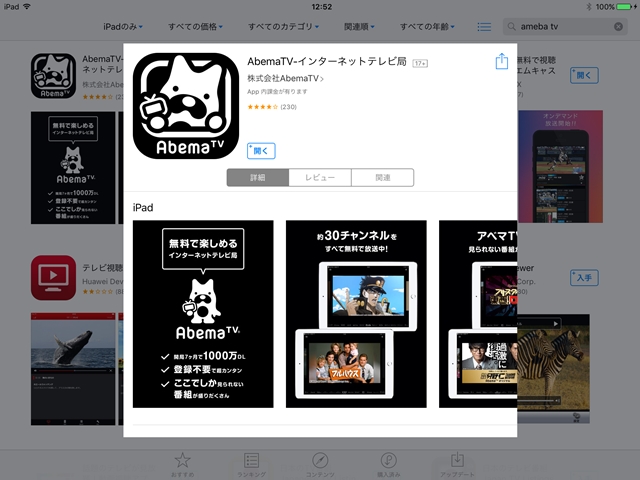This screenshot has height=480, width=640.
Task: Expand the iPadのみ filter dropdown
Action: pos(123,27)
